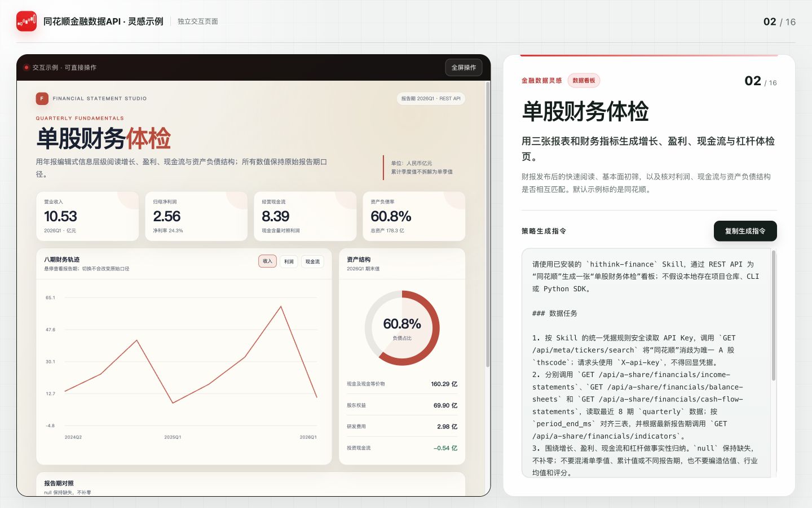Click the 独立交互页面 header label
Viewport: 812px width, 508px height.
[198, 21]
